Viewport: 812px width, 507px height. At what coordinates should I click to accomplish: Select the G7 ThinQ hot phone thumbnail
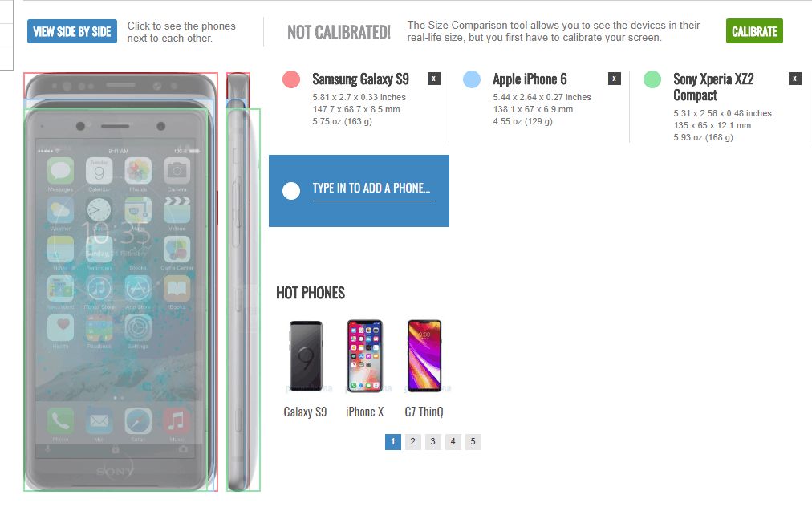click(x=424, y=355)
